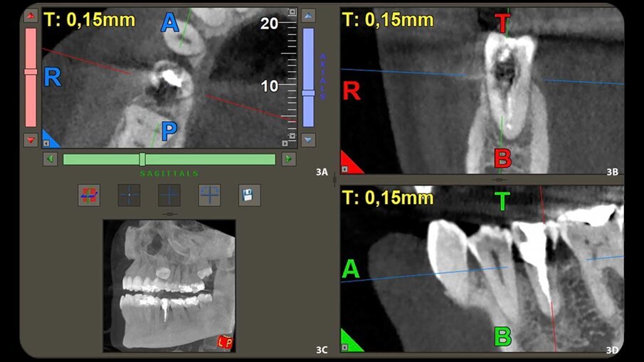
Task: Select the plain crosshair tool button
Action: click(169, 195)
